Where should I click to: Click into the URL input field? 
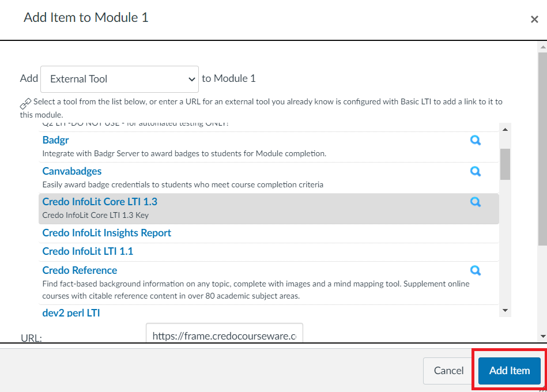click(224, 333)
